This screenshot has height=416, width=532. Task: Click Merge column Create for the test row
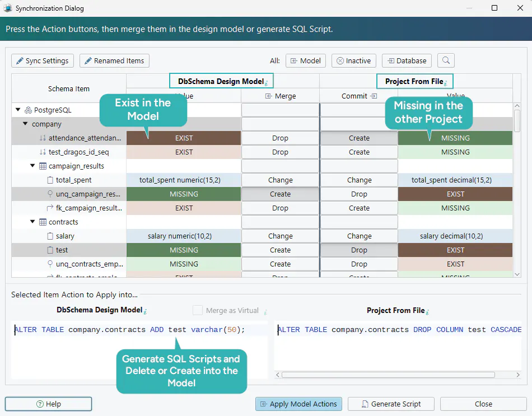click(x=280, y=250)
